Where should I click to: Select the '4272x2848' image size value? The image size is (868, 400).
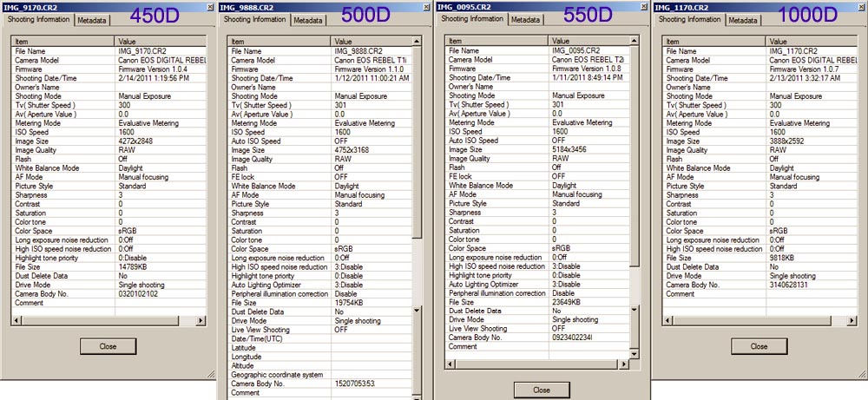(x=135, y=141)
